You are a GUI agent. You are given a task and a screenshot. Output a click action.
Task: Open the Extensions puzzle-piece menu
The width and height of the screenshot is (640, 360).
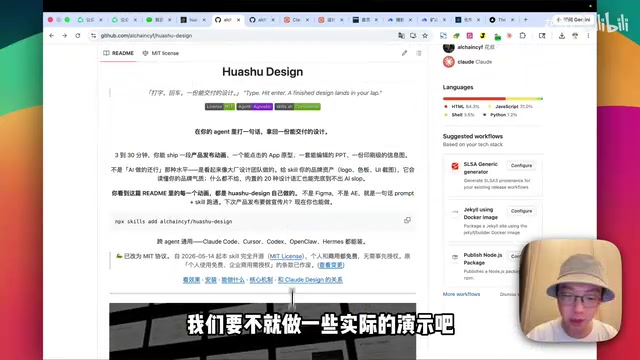[522, 36]
